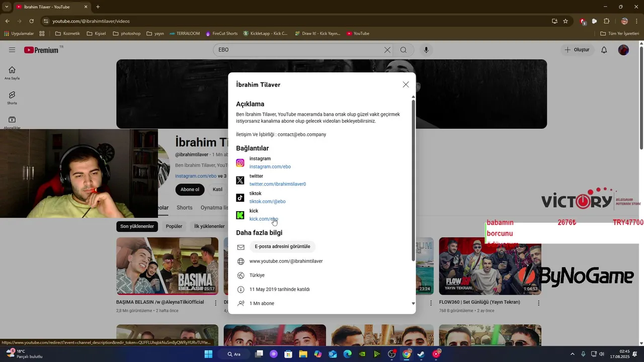Open the twitter.com/ibrahimtilaver0 link
Image resolution: width=644 pixels, height=362 pixels.
point(278,184)
